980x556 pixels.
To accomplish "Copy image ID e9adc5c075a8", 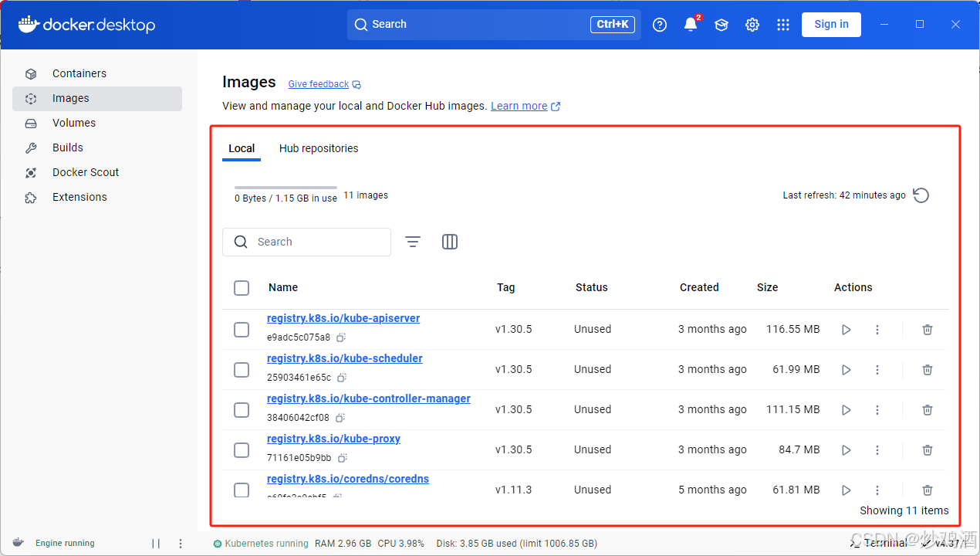I will click(x=340, y=337).
